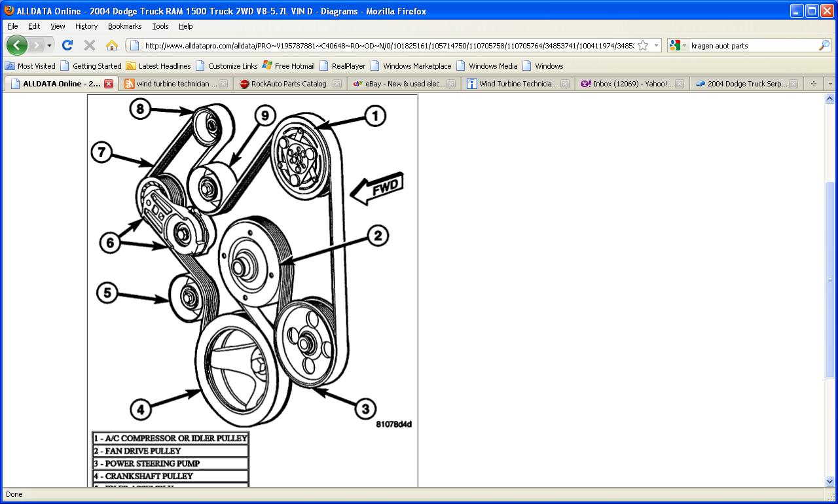Image resolution: width=838 pixels, height=504 pixels.
Task: Open the File menu
Action: point(12,26)
